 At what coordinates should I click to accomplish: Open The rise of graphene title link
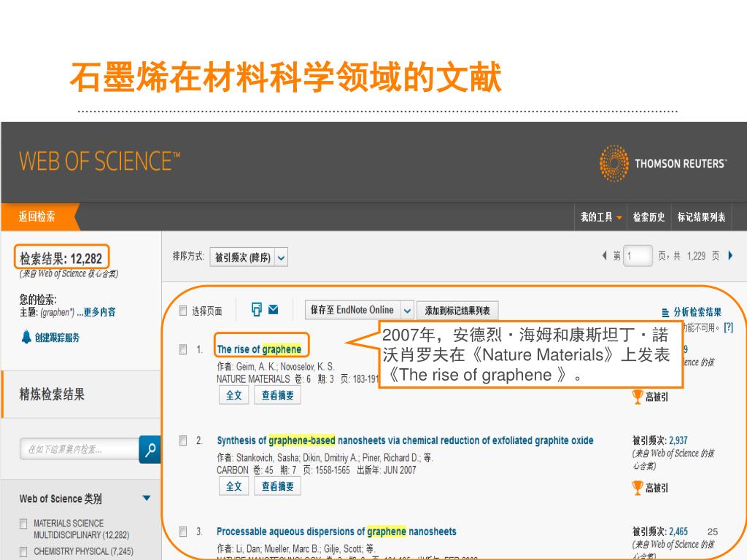pos(259,349)
